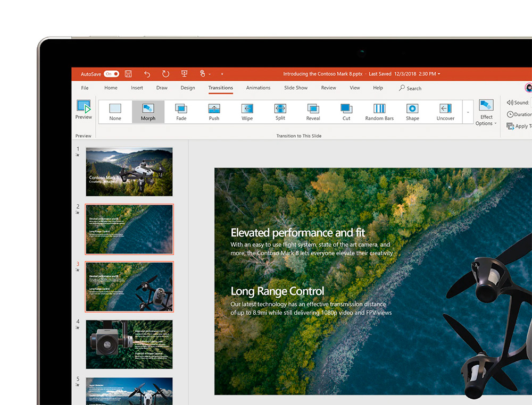This screenshot has height=405, width=532.
Task: Click the Search box in ribbon
Action: pyautogui.click(x=410, y=88)
